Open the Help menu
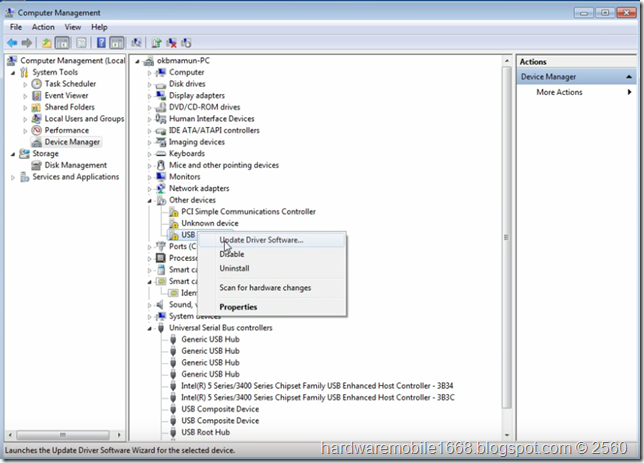This screenshot has width=644, height=463. pos(99,27)
